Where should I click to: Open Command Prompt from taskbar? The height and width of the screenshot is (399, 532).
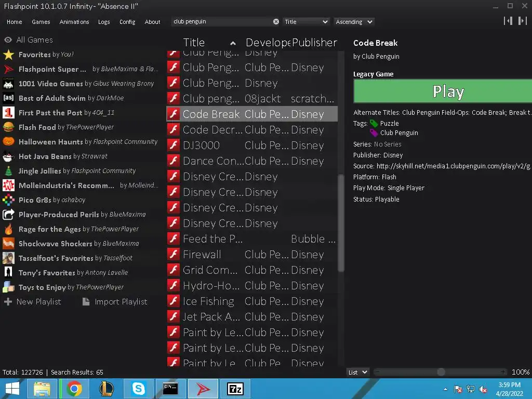point(170,389)
